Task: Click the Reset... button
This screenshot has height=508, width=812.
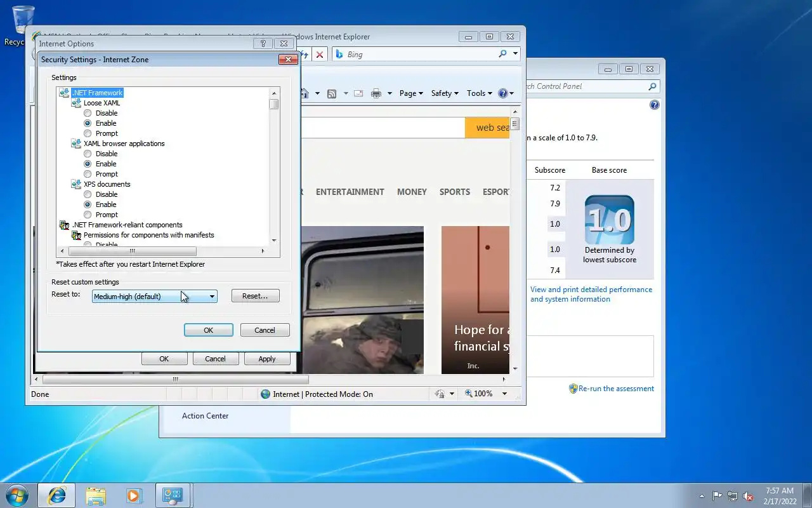Action: [255, 296]
